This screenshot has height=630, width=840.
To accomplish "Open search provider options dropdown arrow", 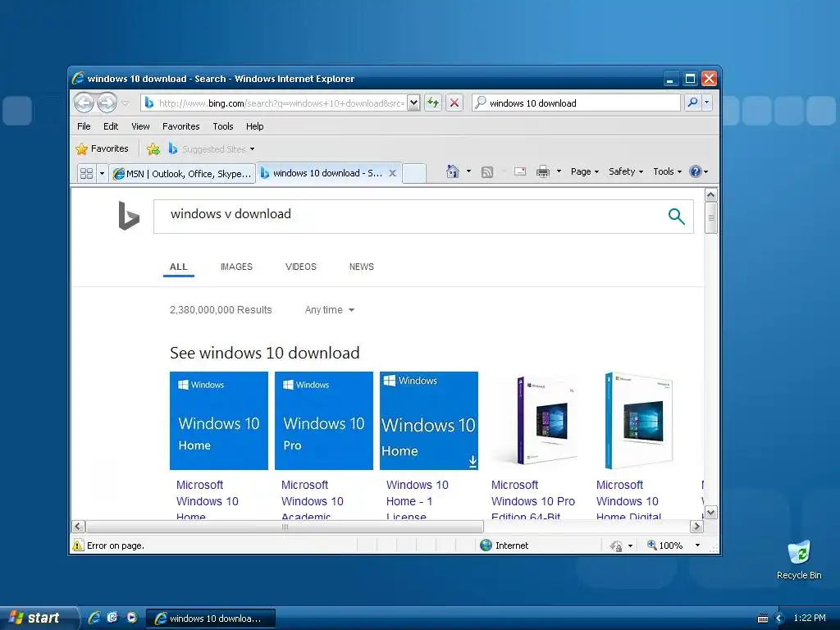I will tap(706, 103).
